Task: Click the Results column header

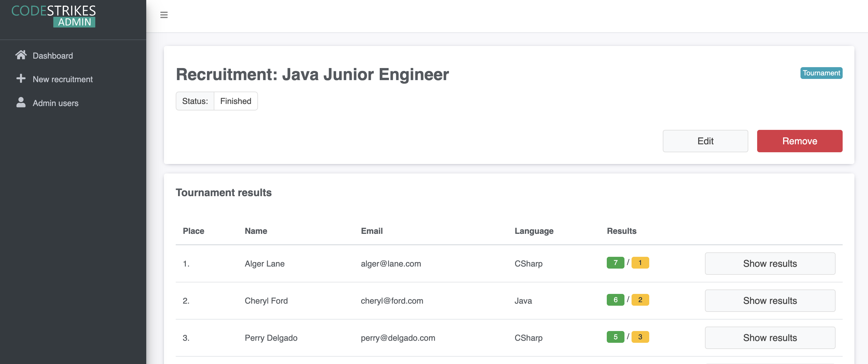Action: pos(621,231)
